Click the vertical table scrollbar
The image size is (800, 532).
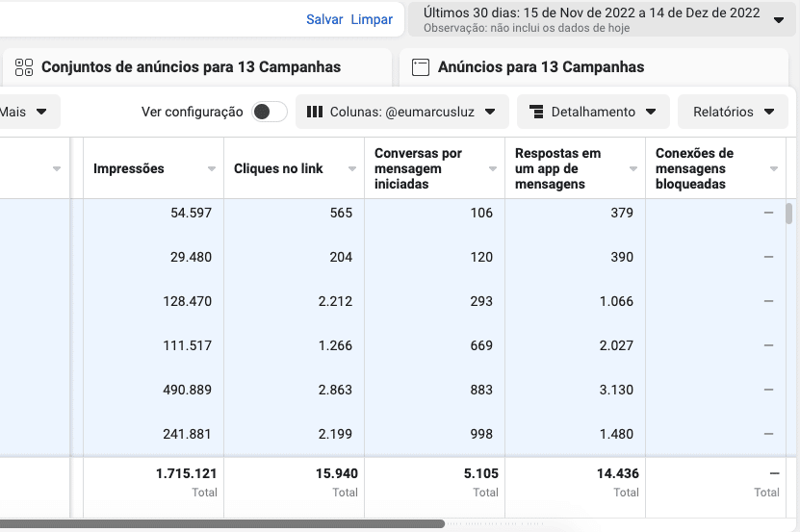788,214
